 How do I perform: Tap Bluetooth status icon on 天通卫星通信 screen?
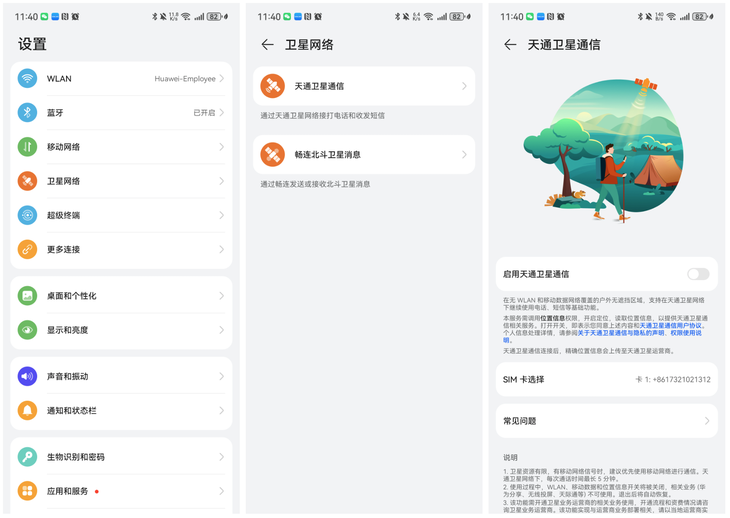tap(640, 17)
